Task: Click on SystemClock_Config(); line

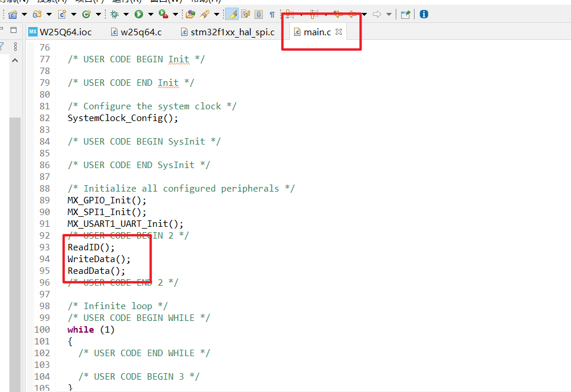Action: point(123,118)
